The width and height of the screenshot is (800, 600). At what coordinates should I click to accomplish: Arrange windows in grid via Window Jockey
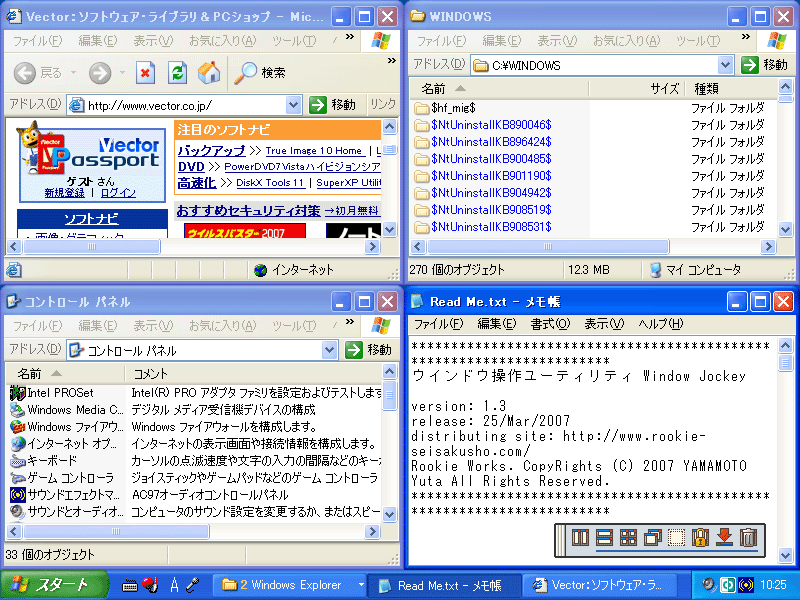[x=628, y=537]
